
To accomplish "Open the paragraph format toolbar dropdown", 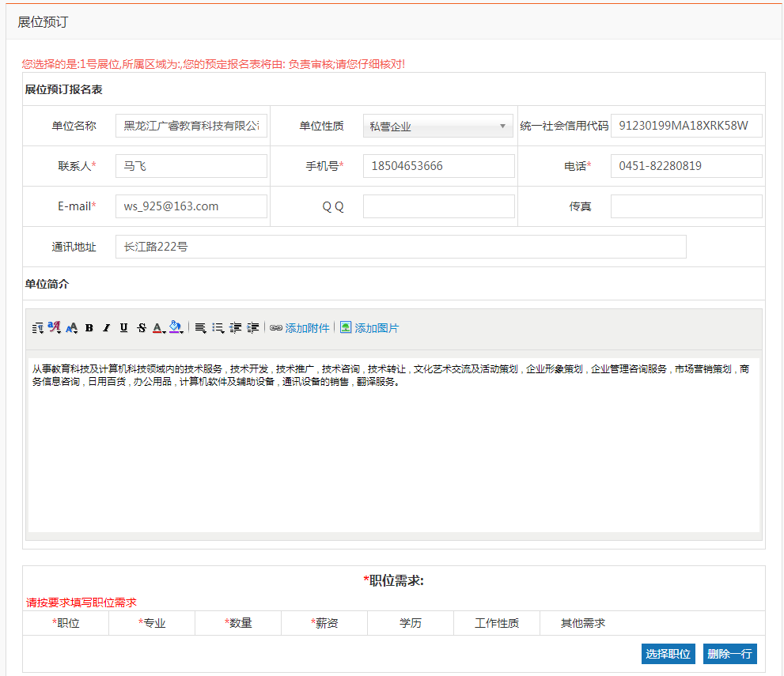I will pos(38,328).
